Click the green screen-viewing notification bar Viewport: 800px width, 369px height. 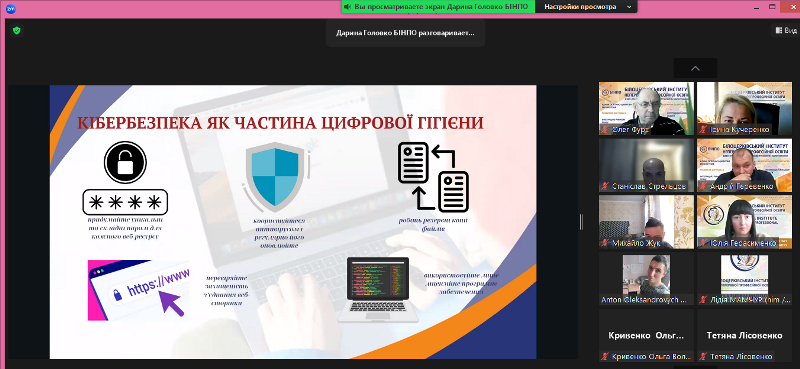[438, 7]
